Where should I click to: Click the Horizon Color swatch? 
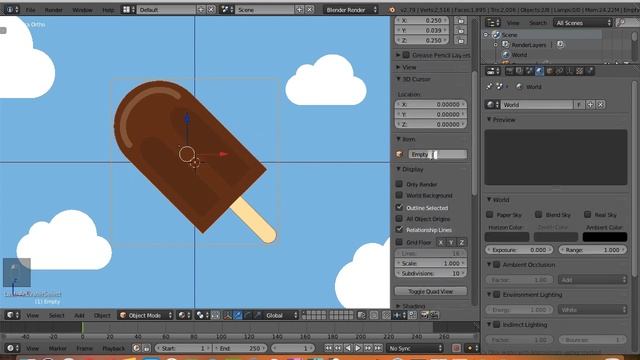click(507, 237)
